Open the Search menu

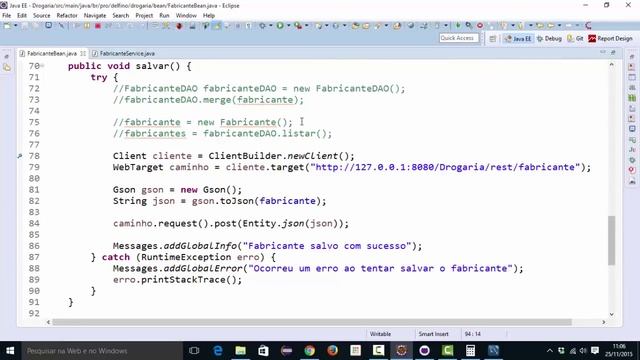coord(120,16)
